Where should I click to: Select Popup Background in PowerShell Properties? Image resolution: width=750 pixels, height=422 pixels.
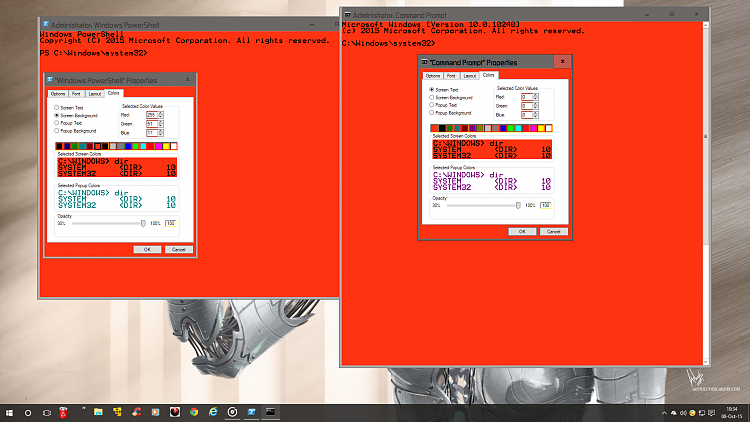click(76, 131)
